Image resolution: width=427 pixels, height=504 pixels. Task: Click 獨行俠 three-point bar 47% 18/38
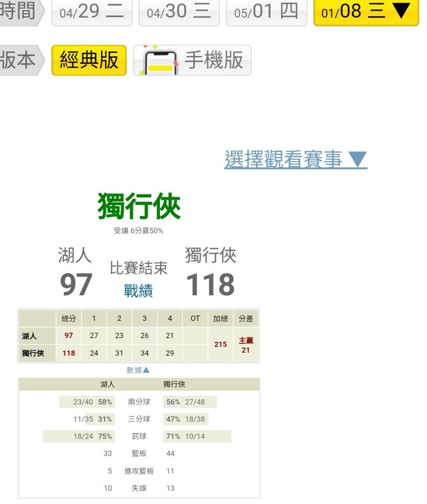(186, 419)
